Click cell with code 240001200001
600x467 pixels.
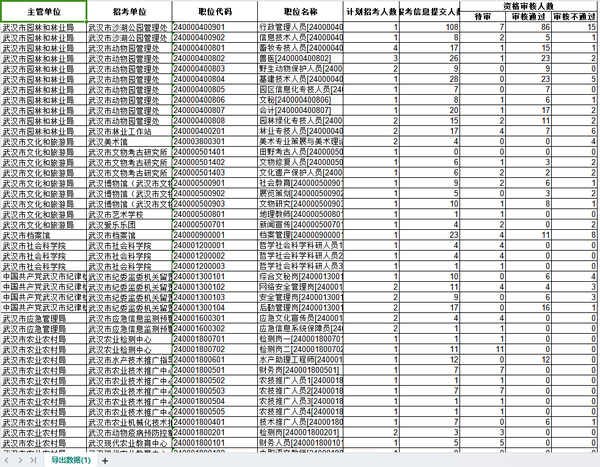click(x=215, y=245)
